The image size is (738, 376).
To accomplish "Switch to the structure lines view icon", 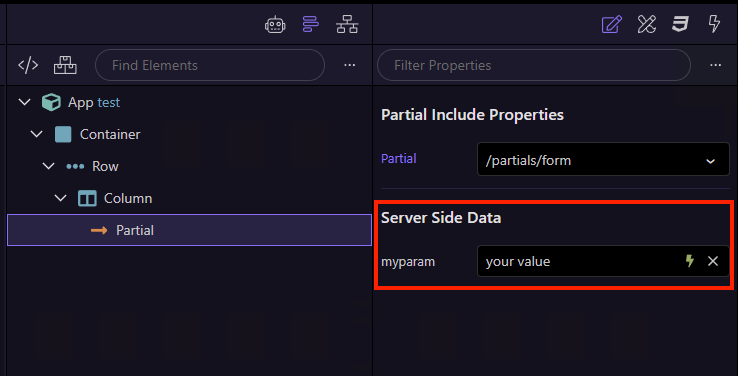I will [x=311, y=24].
